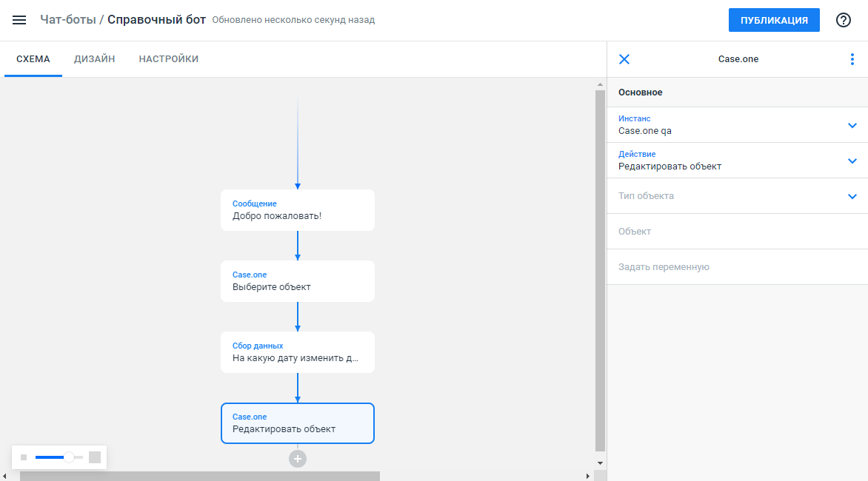Image resolution: width=868 pixels, height=481 pixels.
Task: Open the three-dot panel options menu
Action: (x=852, y=59)
